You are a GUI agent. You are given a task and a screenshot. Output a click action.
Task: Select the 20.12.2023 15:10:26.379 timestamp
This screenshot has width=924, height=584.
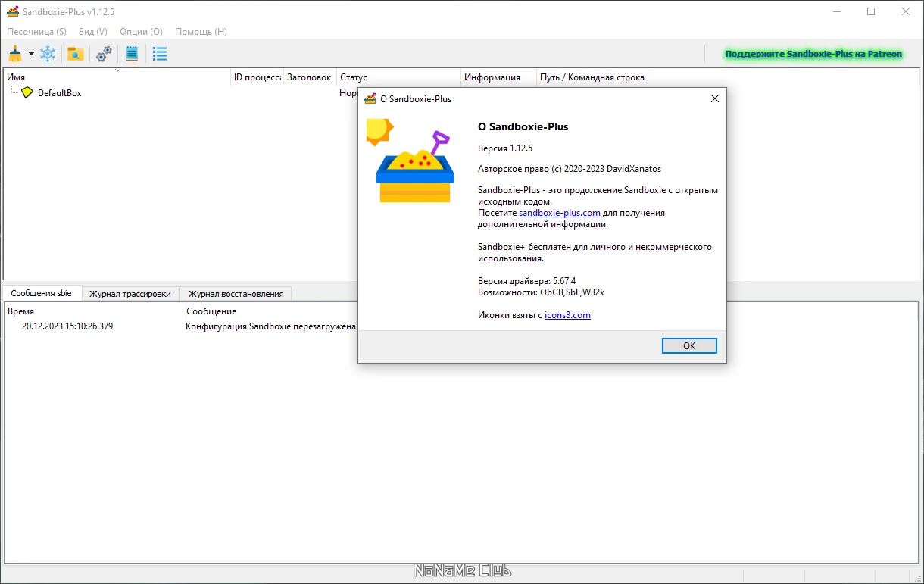point(67,326)
